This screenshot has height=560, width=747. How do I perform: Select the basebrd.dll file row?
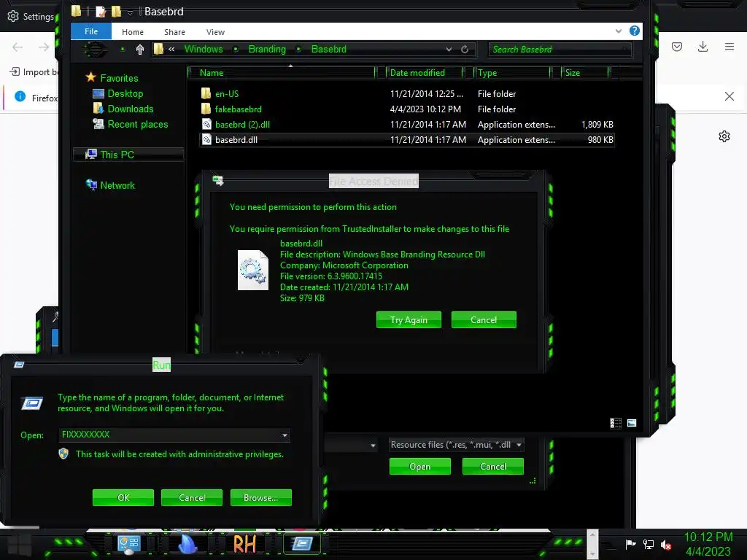click(x=407, y=139)
